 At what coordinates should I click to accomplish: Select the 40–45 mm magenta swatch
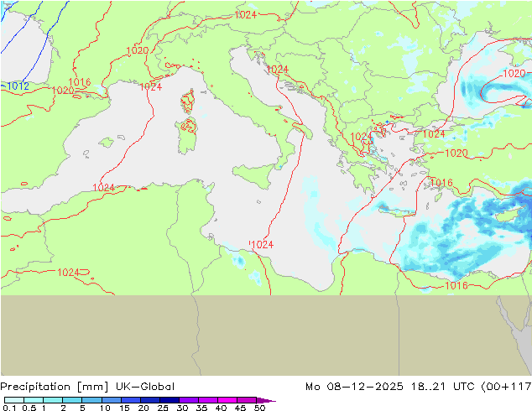[227, 400]
